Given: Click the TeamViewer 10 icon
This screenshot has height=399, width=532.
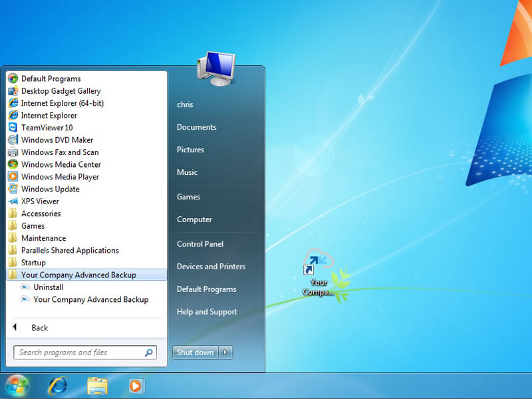Looking at the screenshot, I should coord(13,128).
